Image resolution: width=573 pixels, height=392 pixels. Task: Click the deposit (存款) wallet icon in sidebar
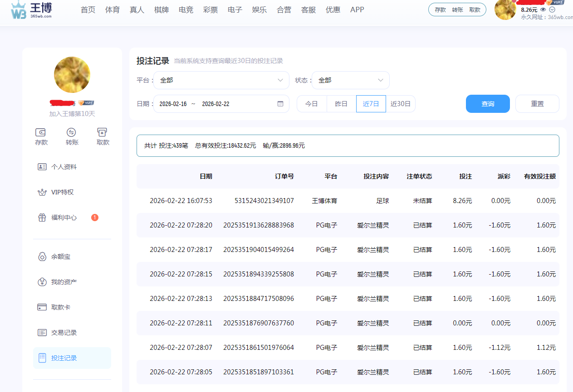[x=41, y=132]
